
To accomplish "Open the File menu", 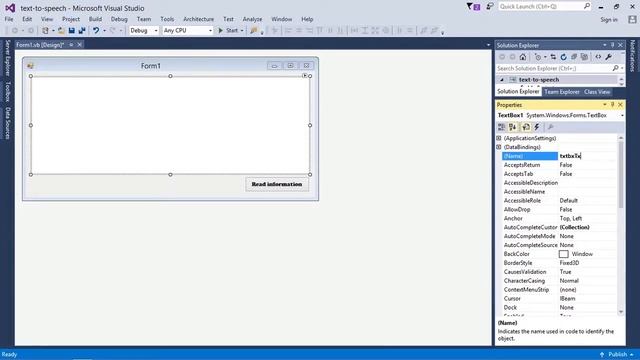I will (x=9, y=19).
